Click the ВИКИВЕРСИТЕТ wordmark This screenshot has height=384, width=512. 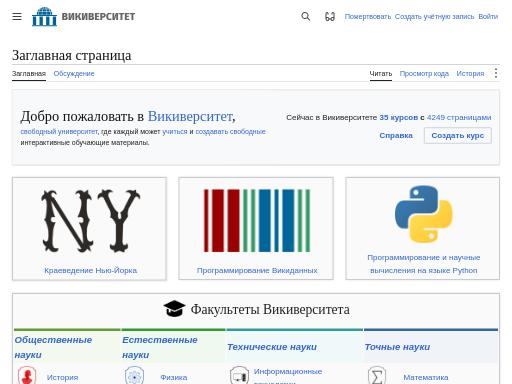[x=98, y=16]
